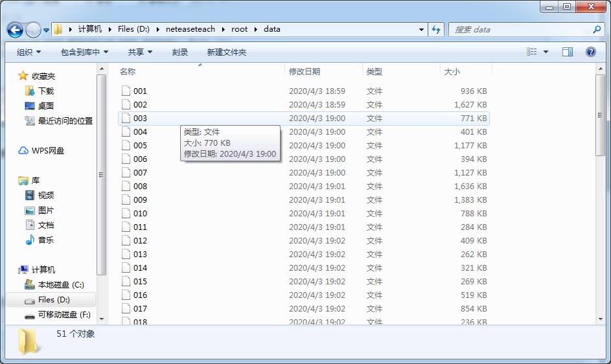Select the file icon of 011
611x364 pixels.
pyautogui.click(x=126, y=227)
